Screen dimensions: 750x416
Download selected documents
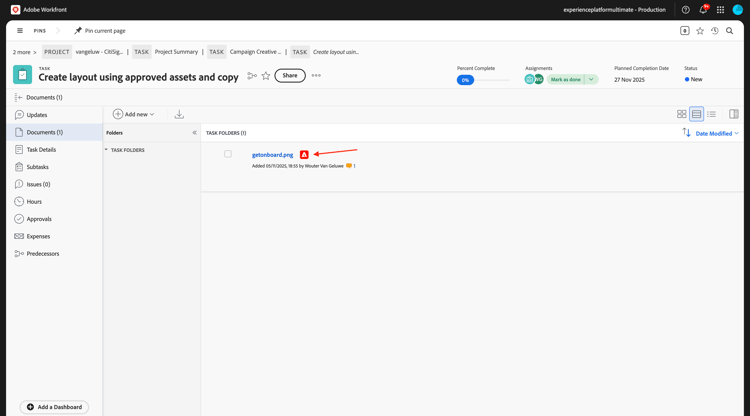coord(179,114)
